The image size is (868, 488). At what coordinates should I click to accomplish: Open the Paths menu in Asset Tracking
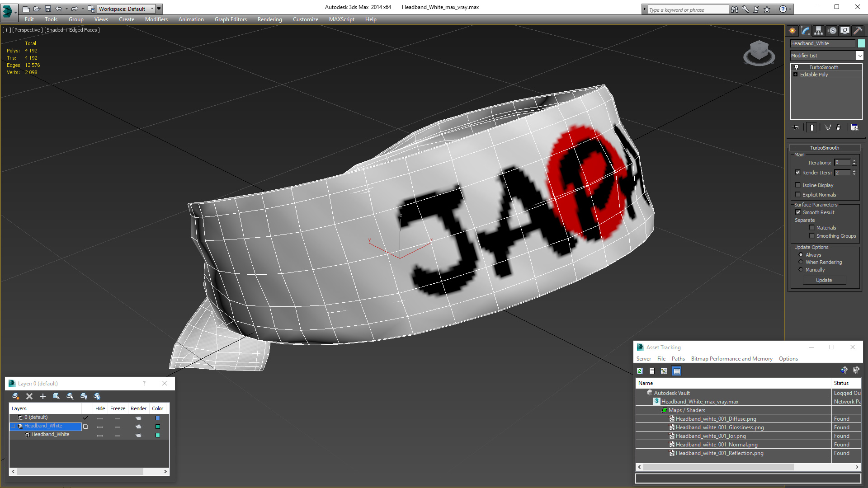[x=678, y=359]
